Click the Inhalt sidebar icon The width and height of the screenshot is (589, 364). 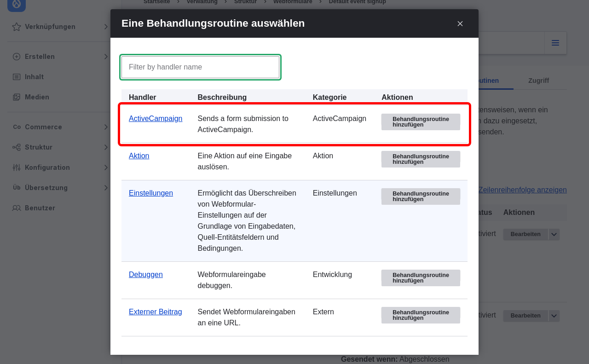17,77
